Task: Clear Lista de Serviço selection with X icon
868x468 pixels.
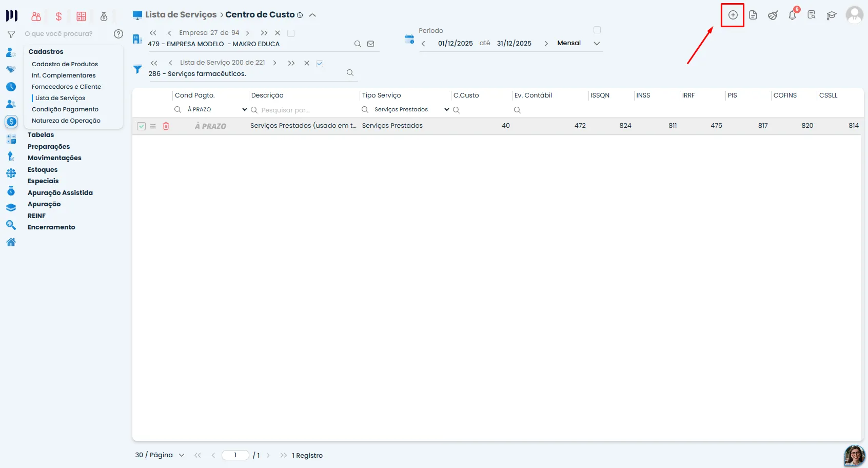Action: 307,63
